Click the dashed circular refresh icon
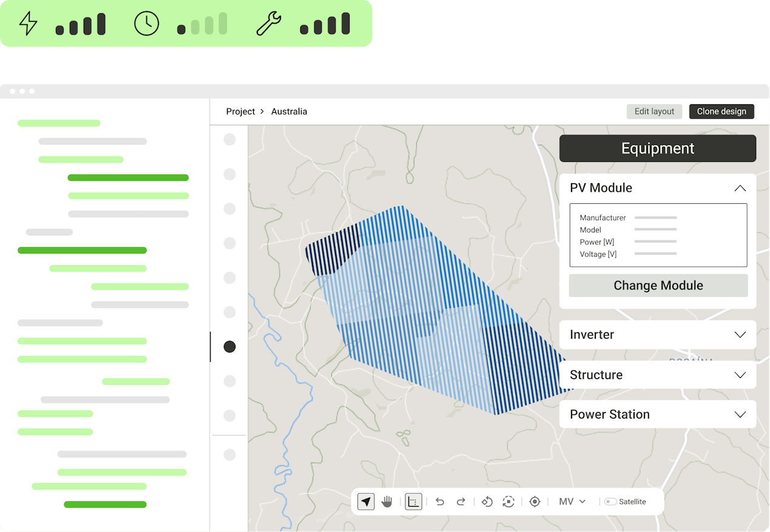Image resolution: width=770 pixels, height=532 pixels. [x=508, y=502]
